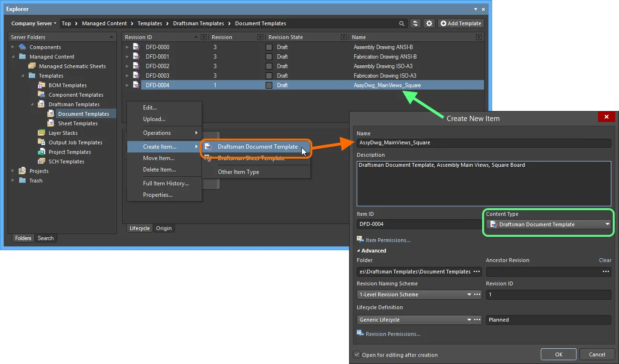Click the Item ID field
This screenshot has width=619, height=364.
[419, 224]
